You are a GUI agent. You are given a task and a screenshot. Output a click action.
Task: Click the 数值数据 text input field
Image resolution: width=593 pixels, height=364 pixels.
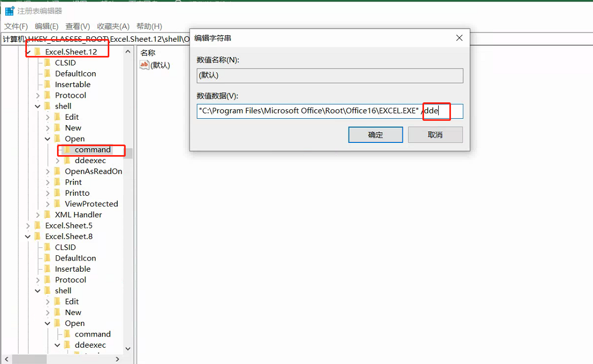pos(317,111)
